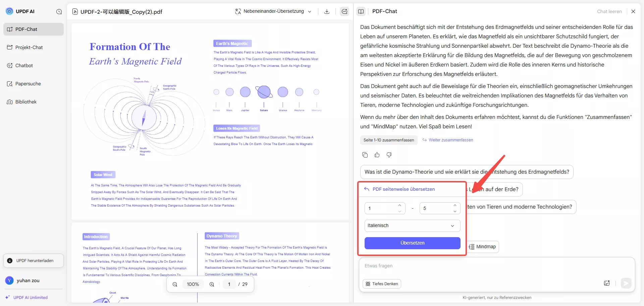
Task: Click the Introduction section label
Action: (96, 237)
